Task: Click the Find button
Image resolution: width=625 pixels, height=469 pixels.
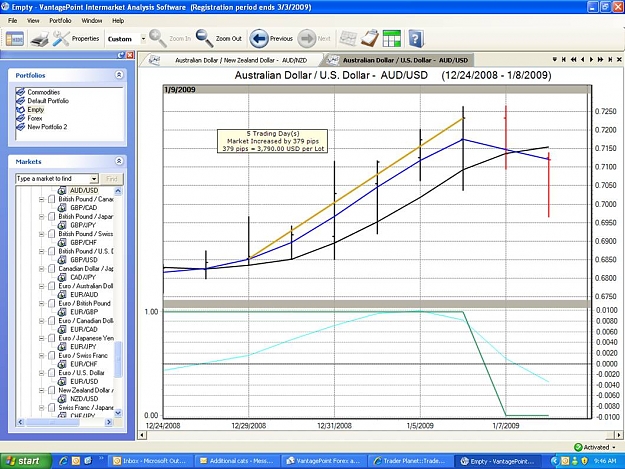Action: (112, 179)
